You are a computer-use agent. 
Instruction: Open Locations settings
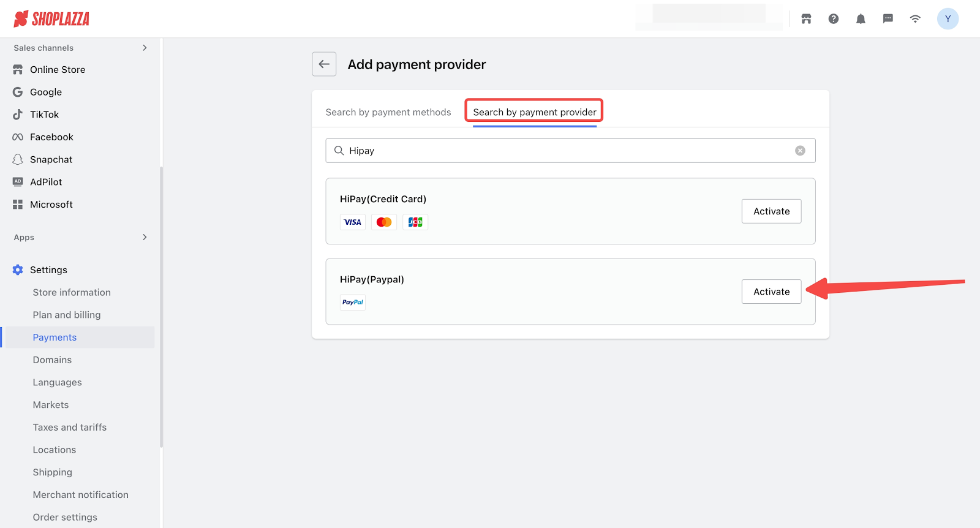[x=55, y=450]
